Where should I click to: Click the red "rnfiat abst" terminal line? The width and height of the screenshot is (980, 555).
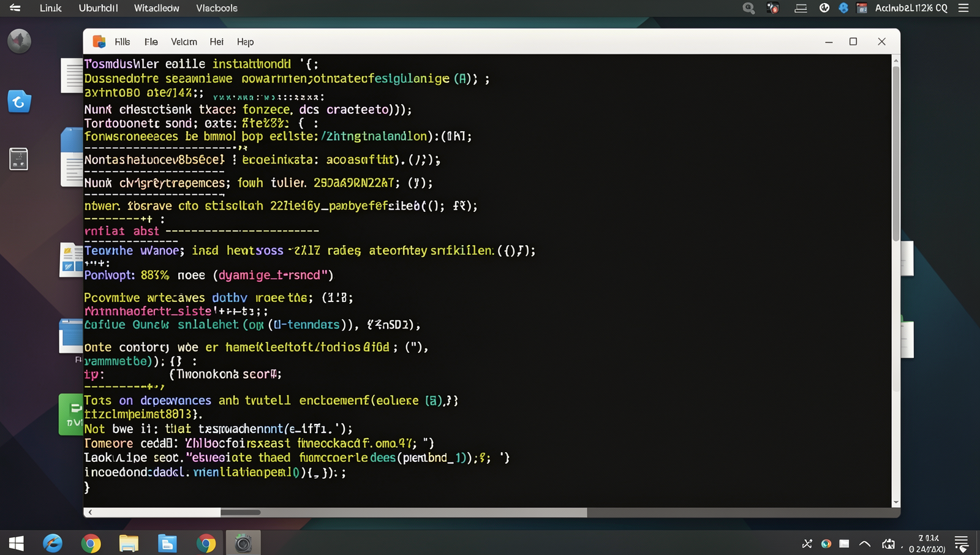tap(122, 231)
